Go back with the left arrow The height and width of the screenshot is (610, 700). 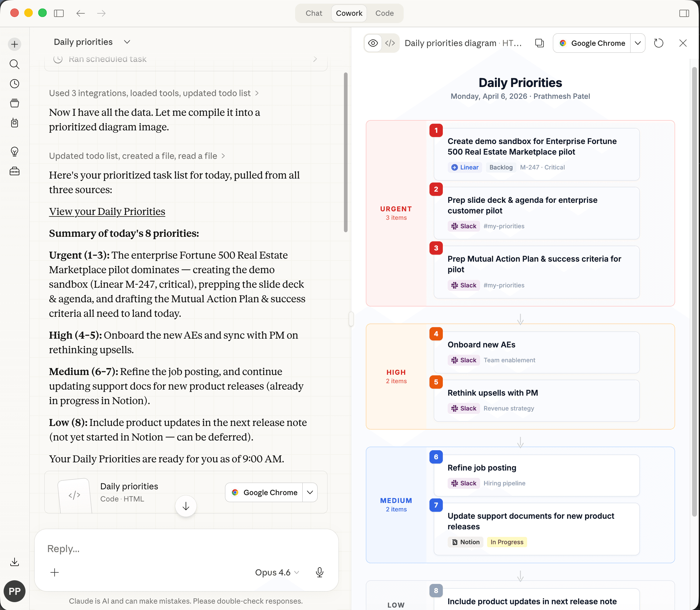80,13
